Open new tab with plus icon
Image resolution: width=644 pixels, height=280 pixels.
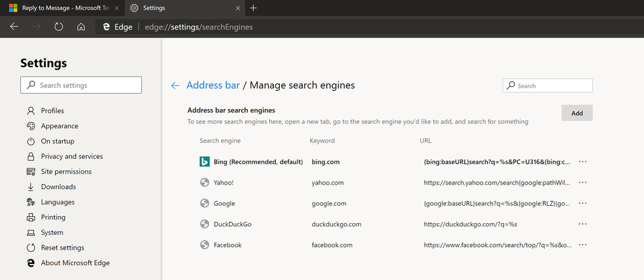253,8
